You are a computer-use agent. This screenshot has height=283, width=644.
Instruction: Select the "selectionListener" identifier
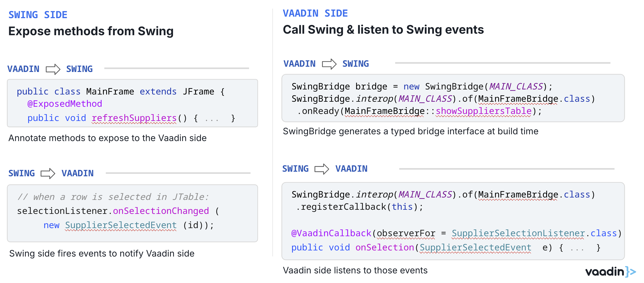[62, 211]
